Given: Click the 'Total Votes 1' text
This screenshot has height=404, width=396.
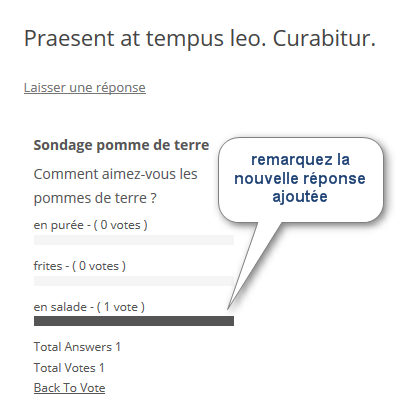Looking at the screenshot, I should [x=69, y=368].
